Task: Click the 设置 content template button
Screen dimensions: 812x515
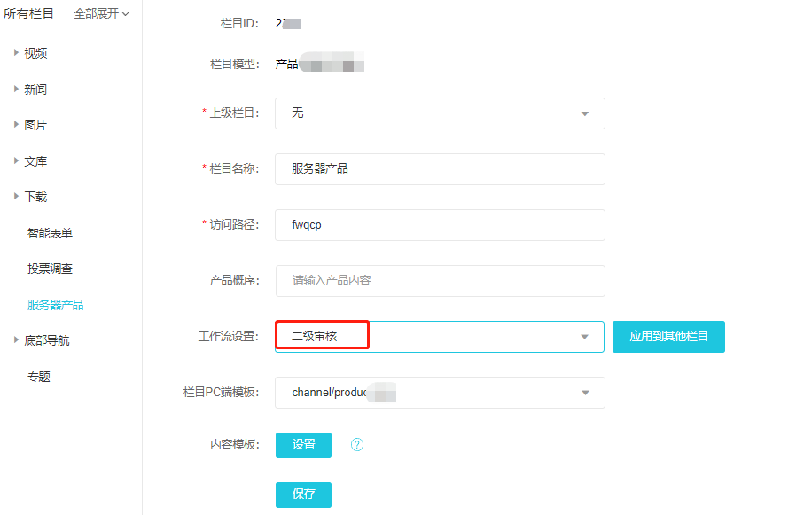Action: [303, 445]
